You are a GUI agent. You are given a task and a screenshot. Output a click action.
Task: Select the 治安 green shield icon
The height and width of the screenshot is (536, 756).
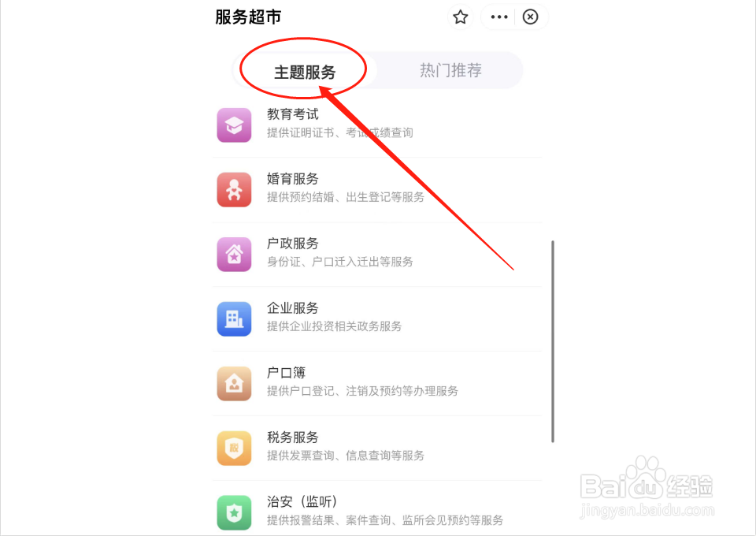point(234,513)
